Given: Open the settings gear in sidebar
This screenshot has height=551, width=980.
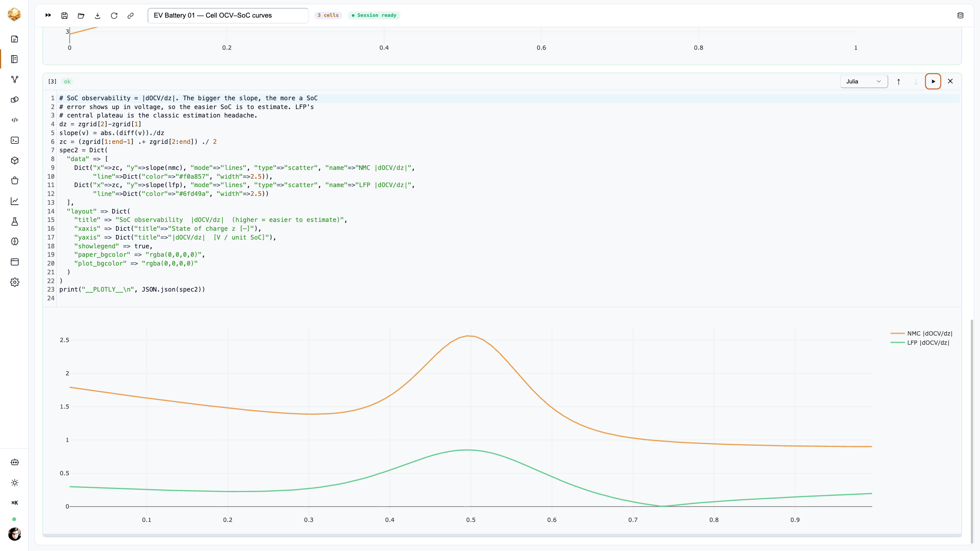Looking at the screenshot, I should pos(15,282).
